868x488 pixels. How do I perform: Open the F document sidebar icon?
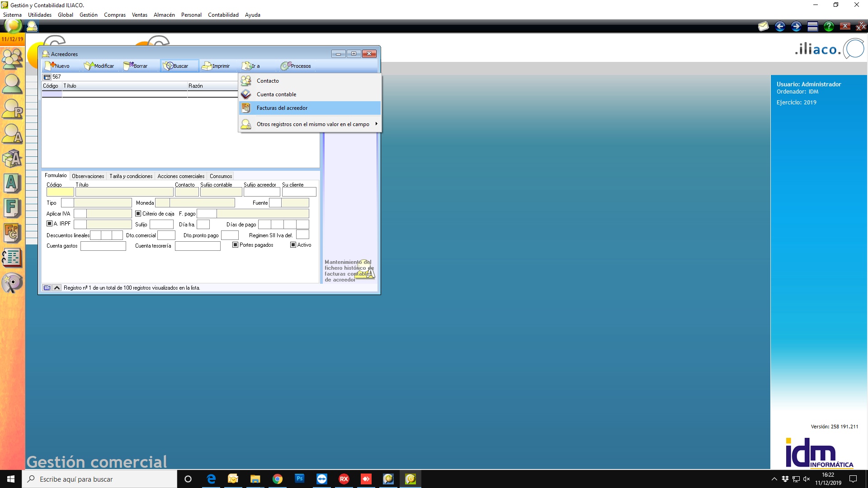pos(12,208)
